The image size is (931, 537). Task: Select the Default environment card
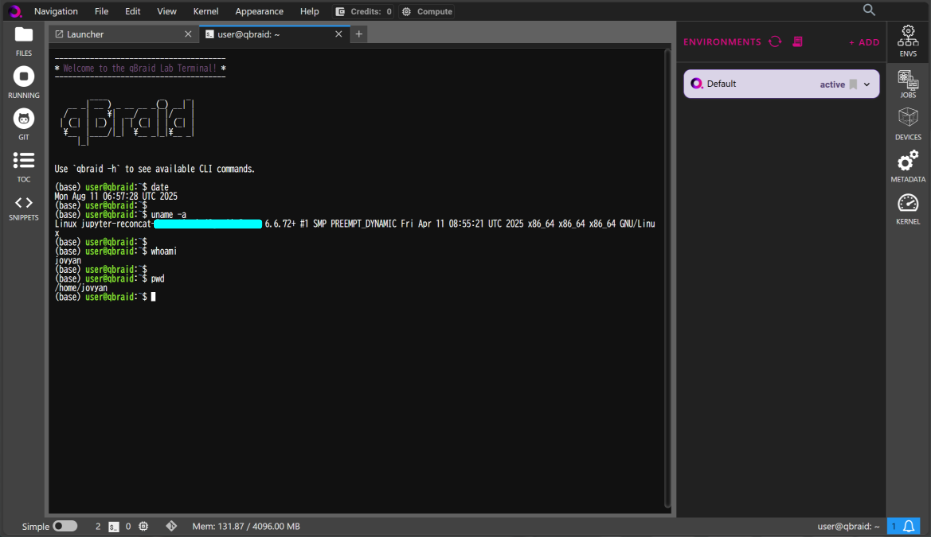(x=781, y=84)
